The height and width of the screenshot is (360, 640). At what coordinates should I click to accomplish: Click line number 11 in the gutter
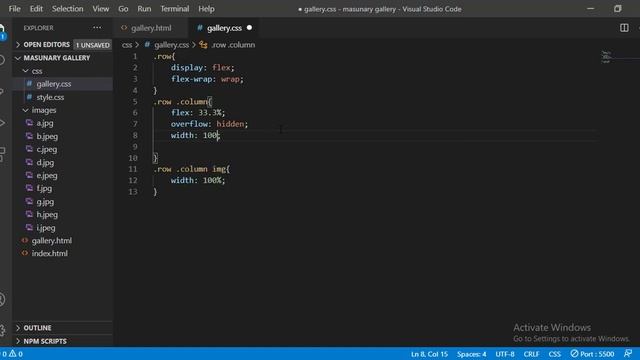coord(133,169)
